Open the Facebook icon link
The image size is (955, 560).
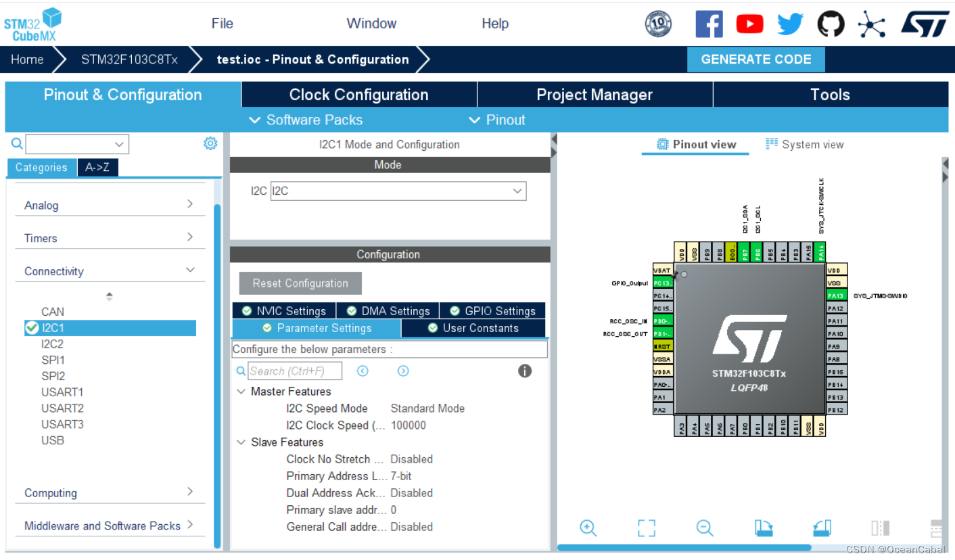coord(709,24)
